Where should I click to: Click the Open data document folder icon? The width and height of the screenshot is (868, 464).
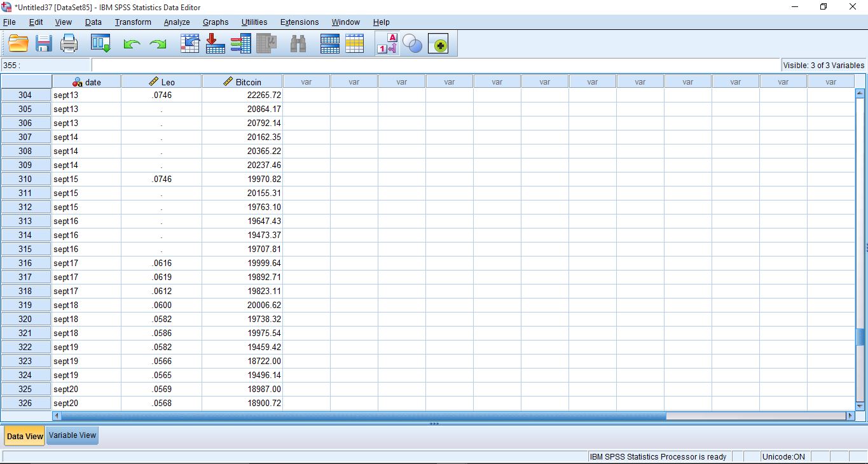click(18, 43)
